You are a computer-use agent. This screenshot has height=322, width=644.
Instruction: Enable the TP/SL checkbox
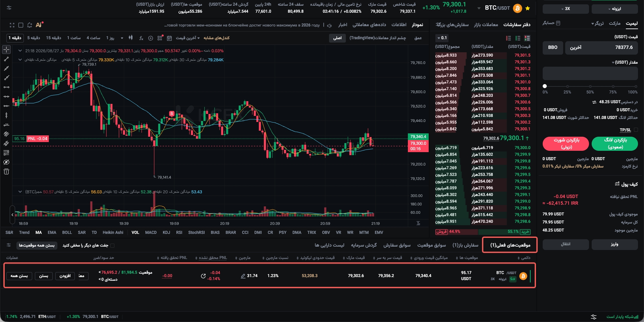click(x=636, y=130)
